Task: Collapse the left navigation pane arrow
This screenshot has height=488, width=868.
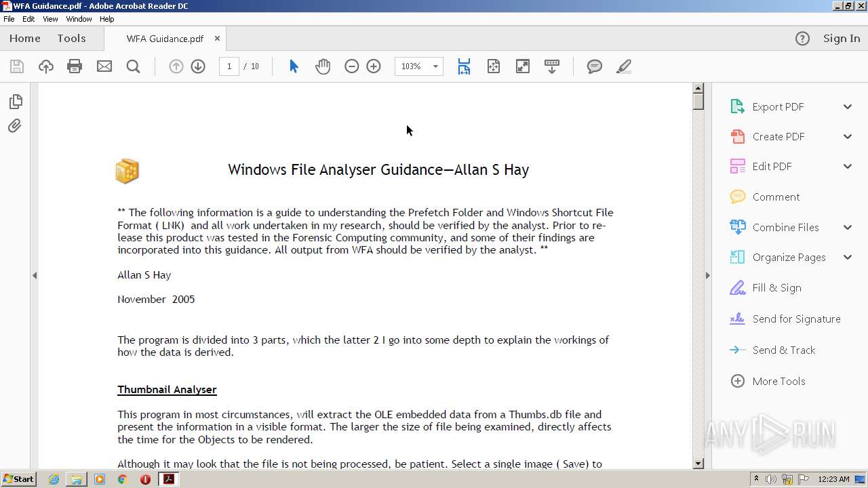Action: 35,275
